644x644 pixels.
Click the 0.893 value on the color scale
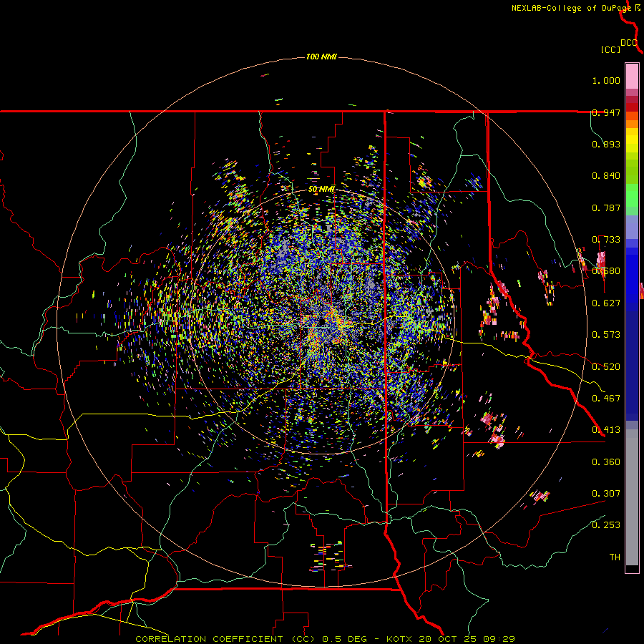pos(606,144)
